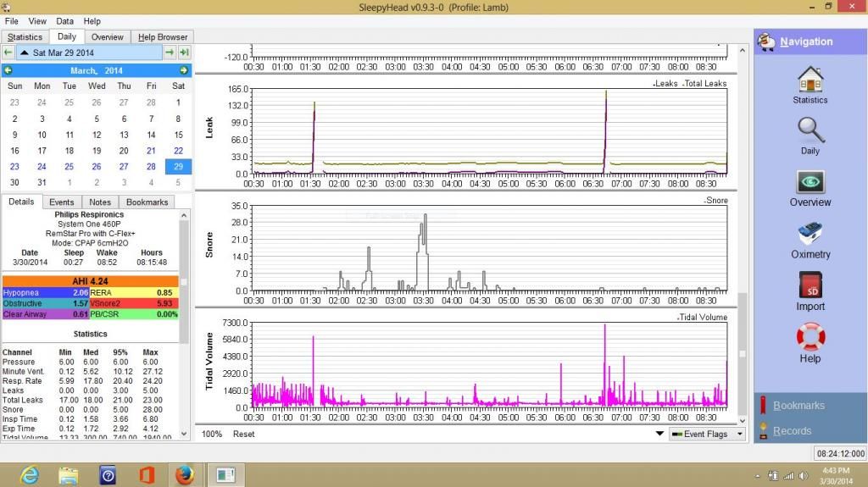The image size is (868, 487).
Task: Open the Event Flags dropdown
Action: (707, 434)
